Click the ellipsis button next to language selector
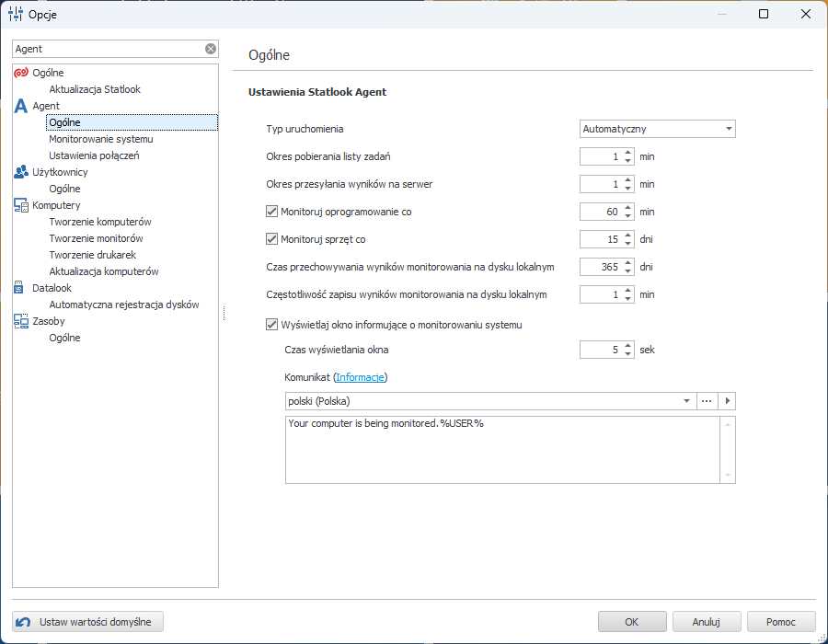The width and height of the screenshot is (828, 644). tap(707, 401)
